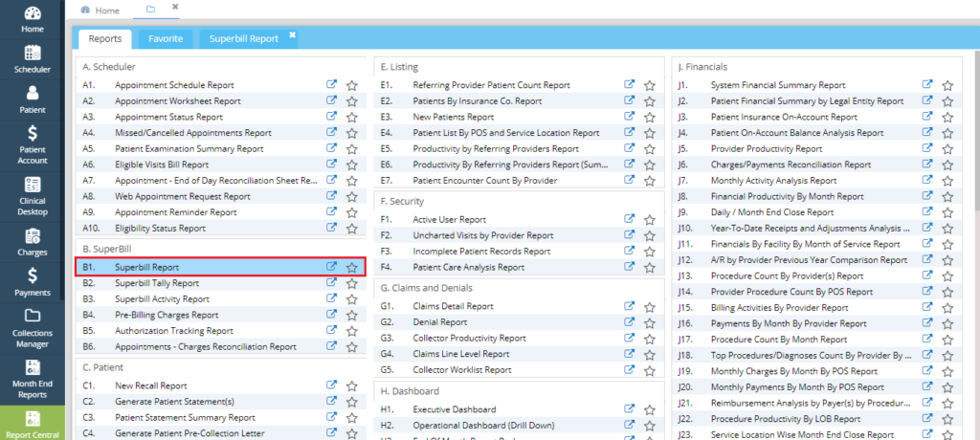Go to the Patient module

32,100
